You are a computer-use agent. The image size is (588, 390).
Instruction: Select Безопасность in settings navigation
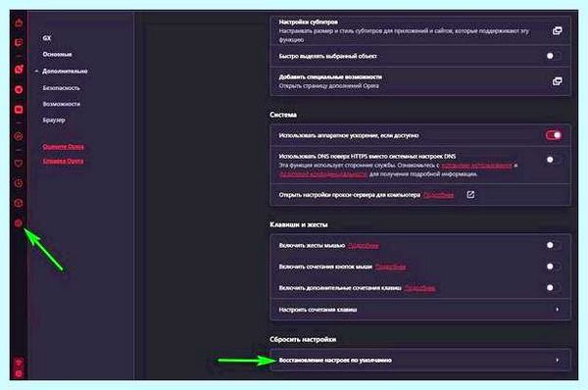tap(61, 88)
